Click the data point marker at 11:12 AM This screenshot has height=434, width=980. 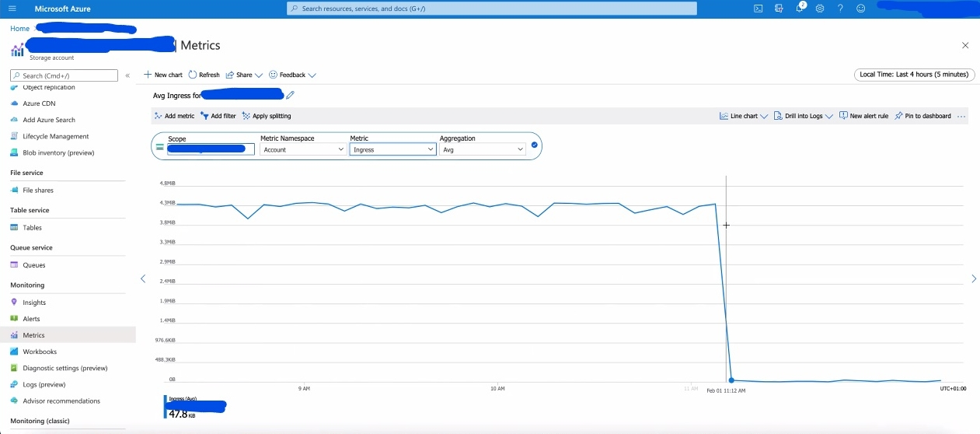(731, 380)
